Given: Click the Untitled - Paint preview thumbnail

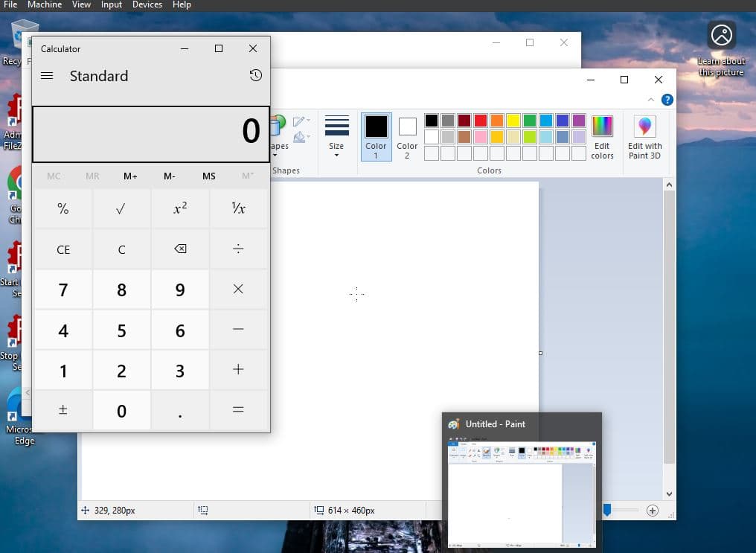Looking at the screenshot, I should pos(521,492).
